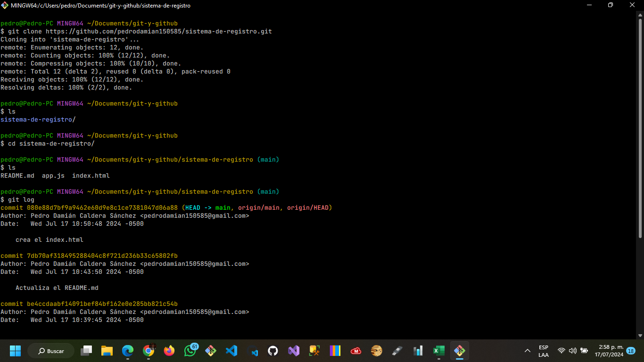
Task: Click the blue 'sistema-de-registro/' directory listing
Action: click(38, 120)
